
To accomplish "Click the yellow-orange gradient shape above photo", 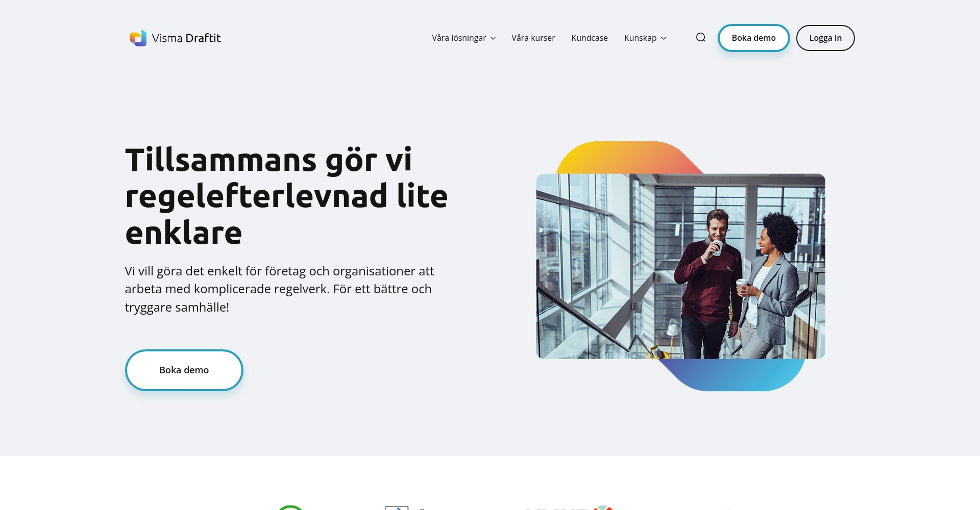I will [629, 158].
